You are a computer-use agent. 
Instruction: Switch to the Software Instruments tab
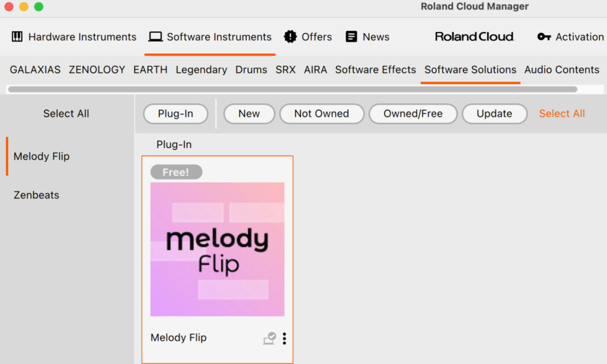210,37
